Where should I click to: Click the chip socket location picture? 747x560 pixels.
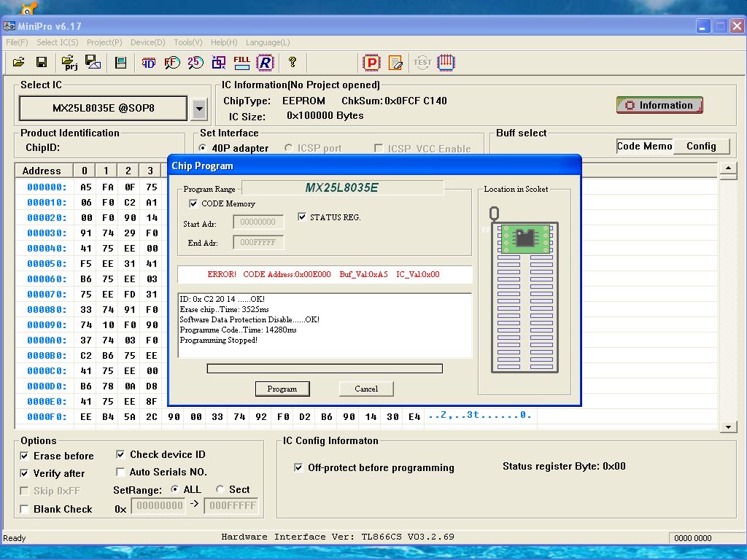[x=524, y=289]
